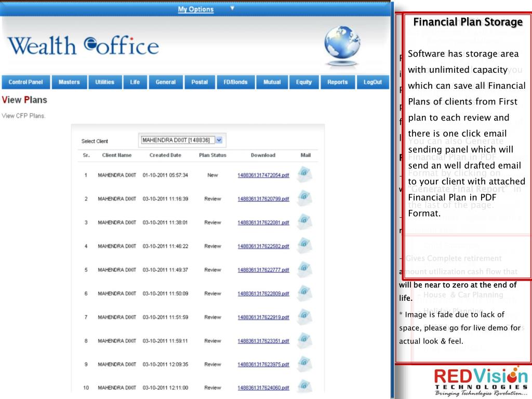The height and width of the screenshot is (399, 532).
Task: Click the REDVision Technologies logo
Action: pos(481,381)
